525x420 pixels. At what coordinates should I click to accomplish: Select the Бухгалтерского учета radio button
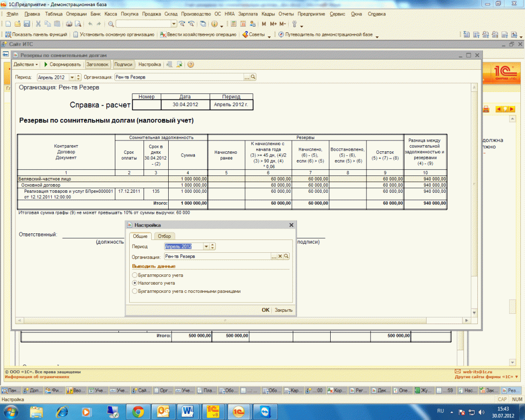pyautogui.click(x=134, y=275)
